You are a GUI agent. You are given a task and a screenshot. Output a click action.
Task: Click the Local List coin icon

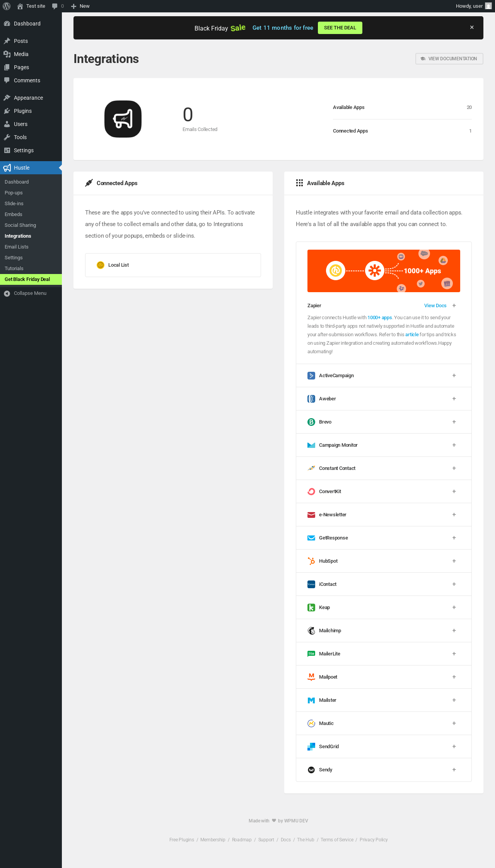101,265
